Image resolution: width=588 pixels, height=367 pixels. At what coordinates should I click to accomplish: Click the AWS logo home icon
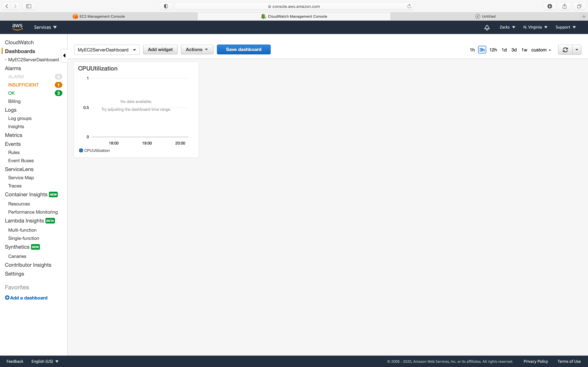click(17, 27)
